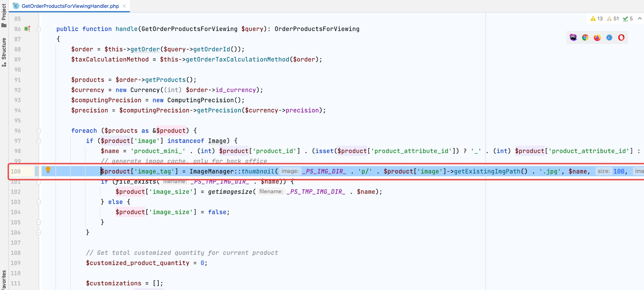This screenshot has width=644, height=290.
Task: Click the getProducts method call
Action: click(165, 80)
